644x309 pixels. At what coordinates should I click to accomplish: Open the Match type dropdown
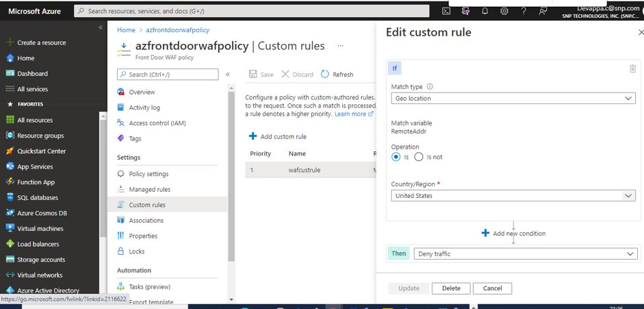[x=513, y=98]
